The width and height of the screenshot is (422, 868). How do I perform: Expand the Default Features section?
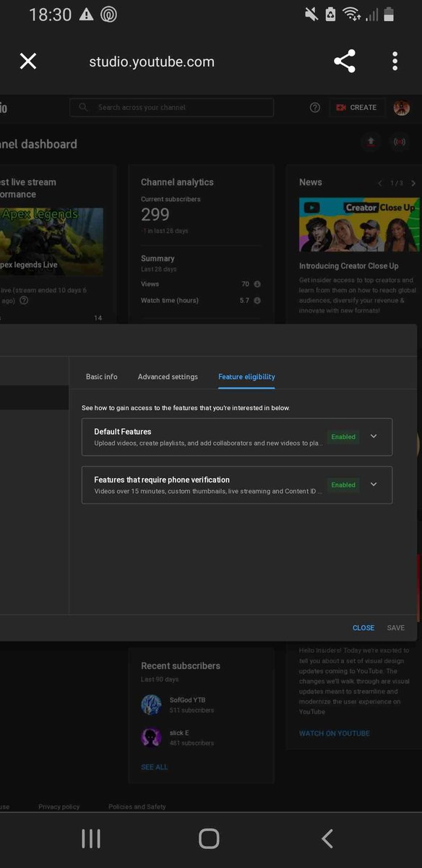(x=374, y=436)
